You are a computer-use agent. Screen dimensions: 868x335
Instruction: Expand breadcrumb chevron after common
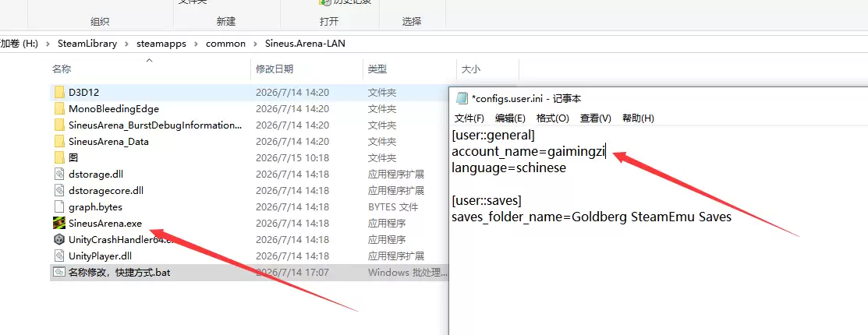pyautogui.click(x=255, y=44)
